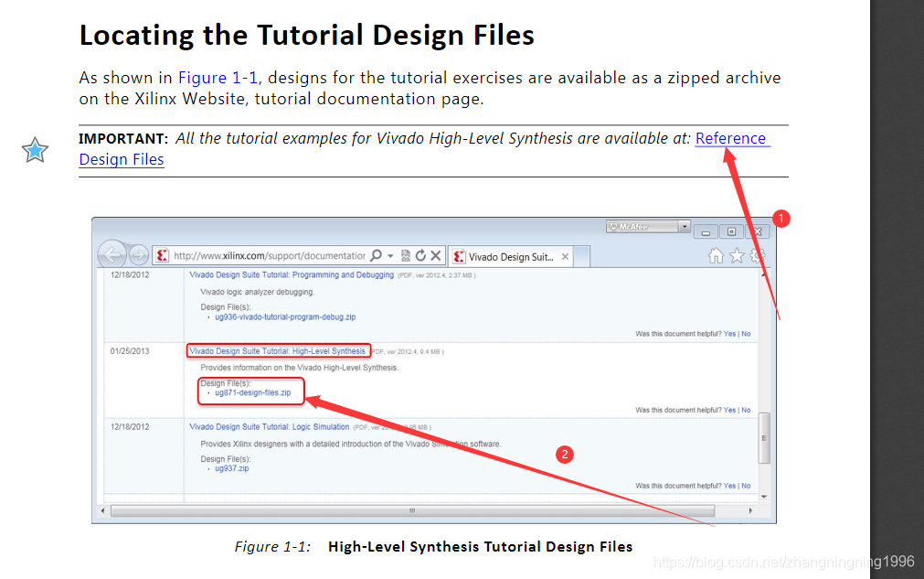
Task: Click No for Programming and Debugging helpful
Action: coord(746,334)
